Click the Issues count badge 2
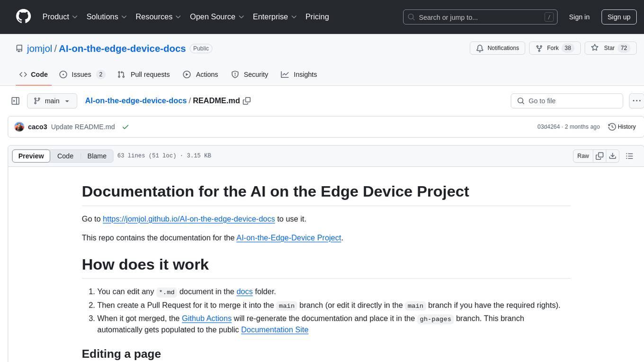Viewport: 644px width, 362px height. click(100, 74)
